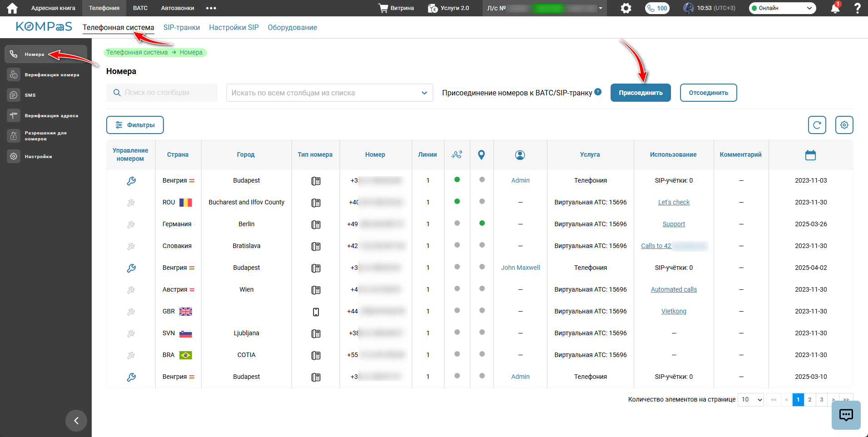
Task: Open John Maxwell user link
Action: pyautogui.click(x=520, y=268)
